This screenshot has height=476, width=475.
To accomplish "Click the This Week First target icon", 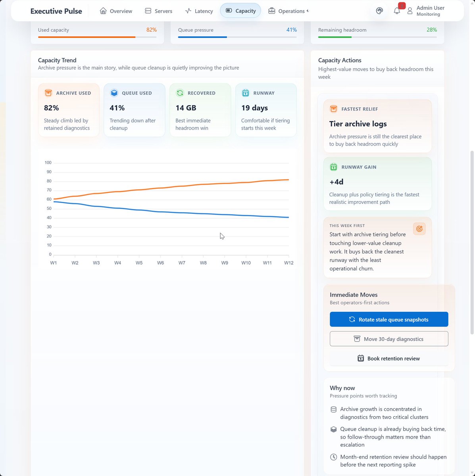I will point(419,228).
